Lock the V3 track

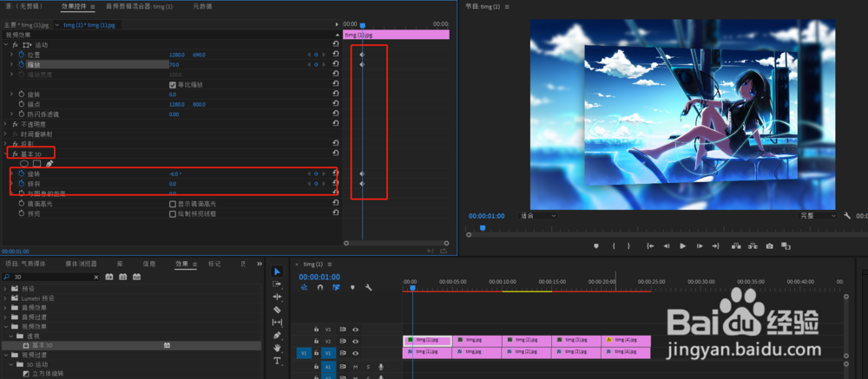(x=316, y=330)
